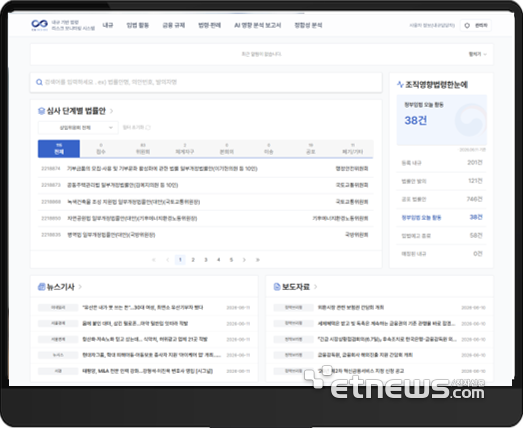This screenshot has width=523, height=428.
Task: Jump to last page of bill list
Action: click(x=257, y=260)
